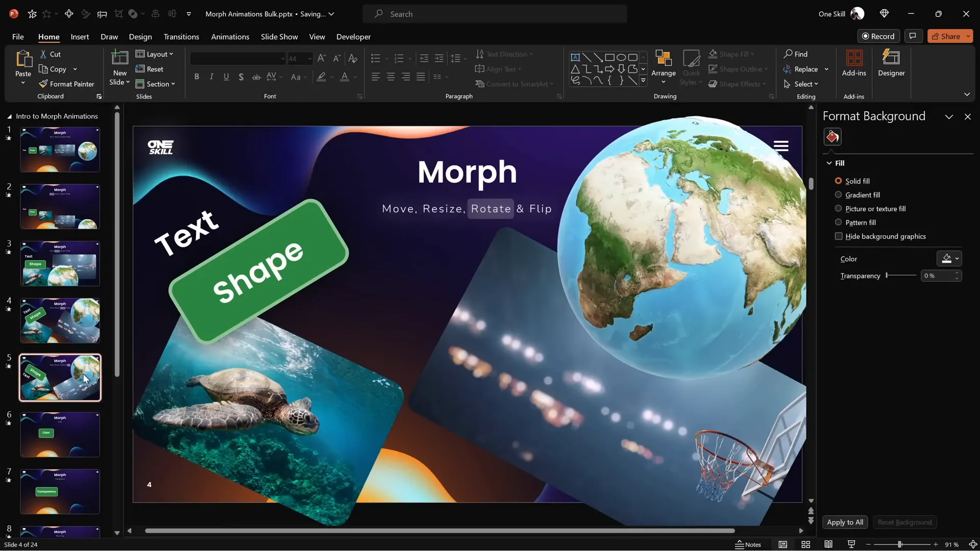
Task: Click the zoom level slider
Action: tap(901, 544)
